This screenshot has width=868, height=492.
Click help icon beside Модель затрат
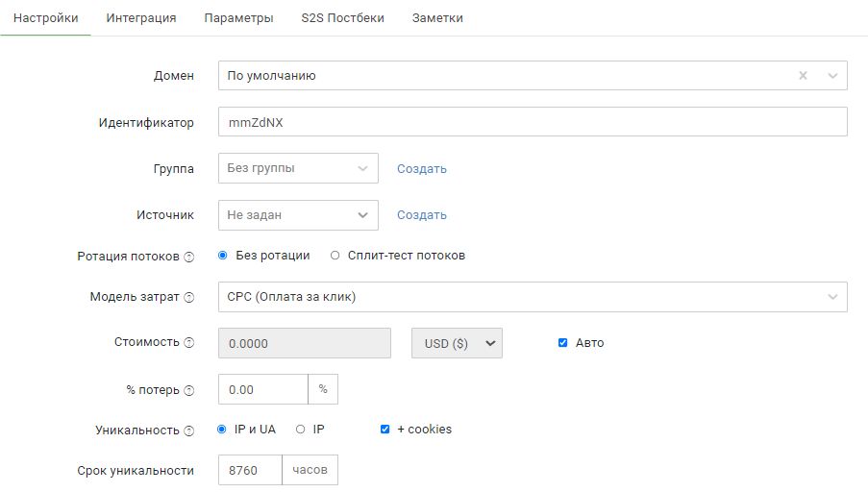pyautogui.click(x=189, y=298)
